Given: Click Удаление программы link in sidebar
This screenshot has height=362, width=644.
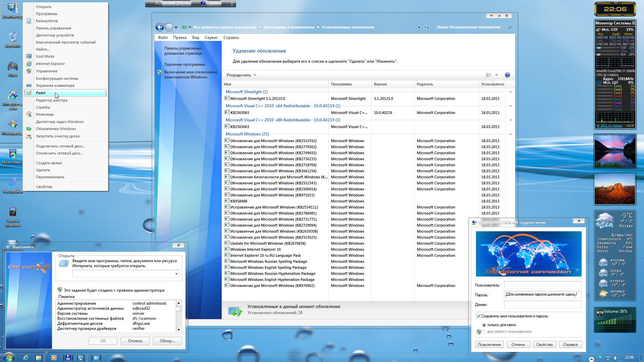Looking at the screenshot, I should (x=184, y=64).
